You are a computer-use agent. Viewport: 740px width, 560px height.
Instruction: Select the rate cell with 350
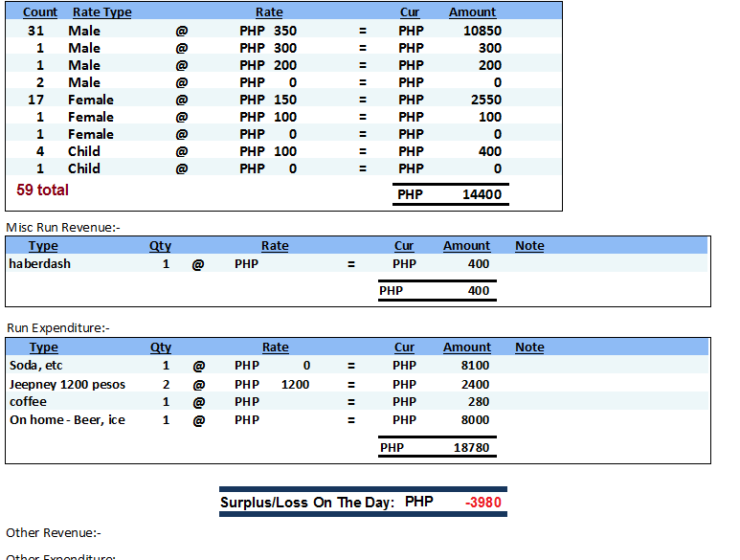pyautogui.click(x=284, y=31)
